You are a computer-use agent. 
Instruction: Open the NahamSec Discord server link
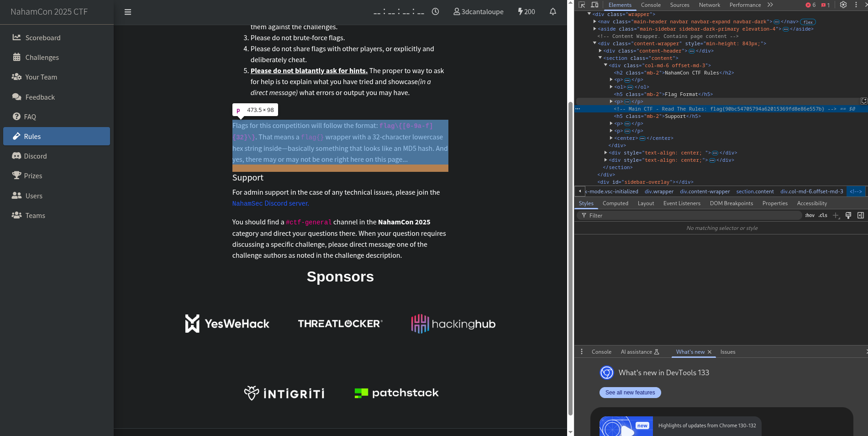270,203
